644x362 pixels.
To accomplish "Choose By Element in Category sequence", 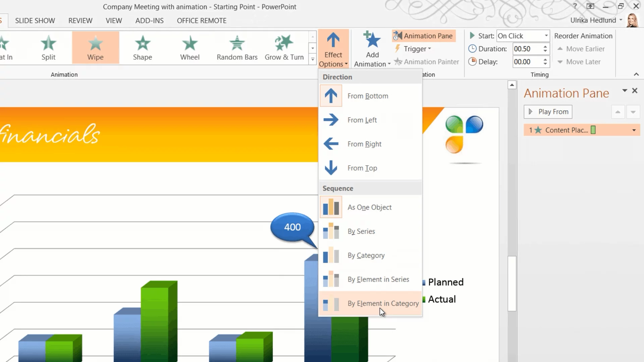I will (383, 303).
